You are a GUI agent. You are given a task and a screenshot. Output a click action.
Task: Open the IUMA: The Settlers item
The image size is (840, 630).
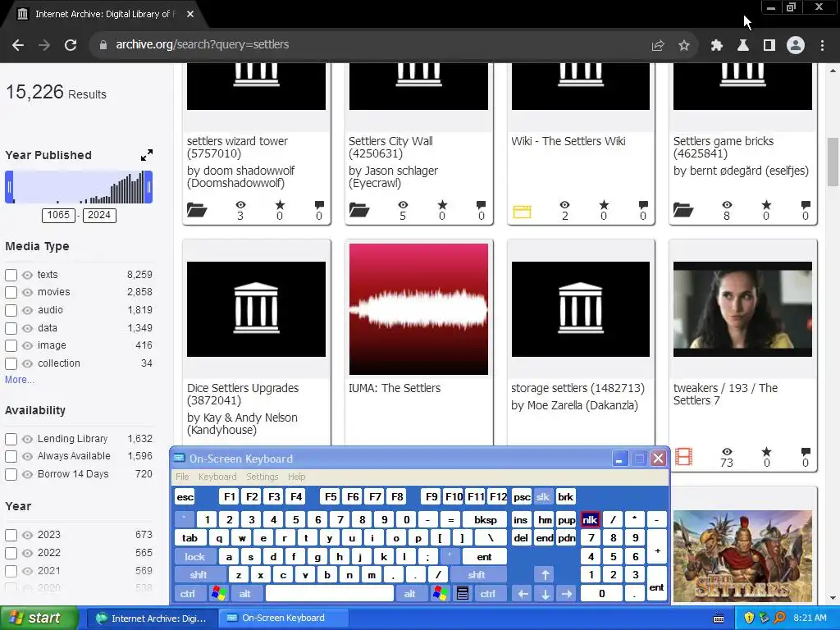pos(395,388)
